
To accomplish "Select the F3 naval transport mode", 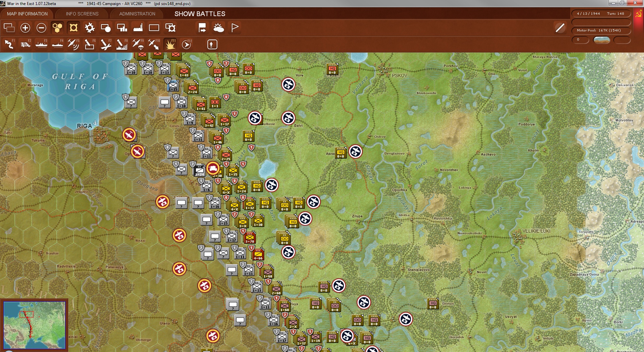I will pyautogui.click(x=42, y=44).
